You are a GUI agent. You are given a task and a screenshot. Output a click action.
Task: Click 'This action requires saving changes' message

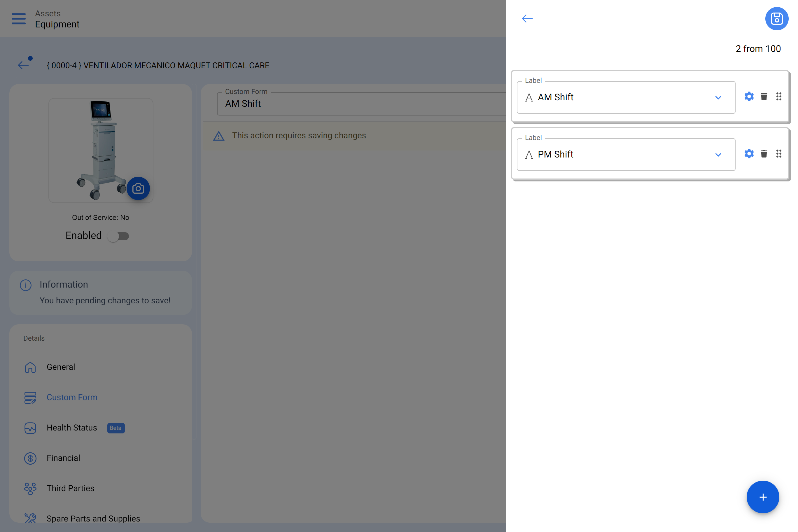click(299, 136)
